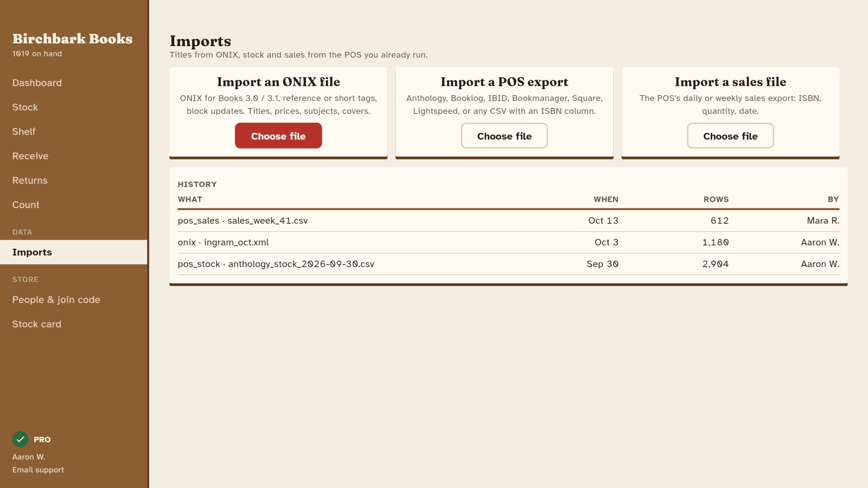Click Mara R. in the history table
Screen dimensions: 868x488
(x=823, y=221)
